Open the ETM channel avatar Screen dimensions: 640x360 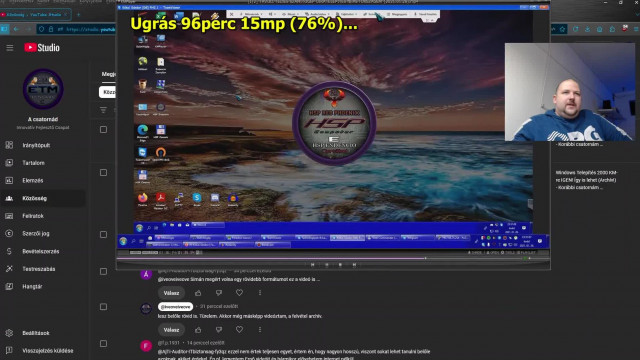(x=43, y=89)
